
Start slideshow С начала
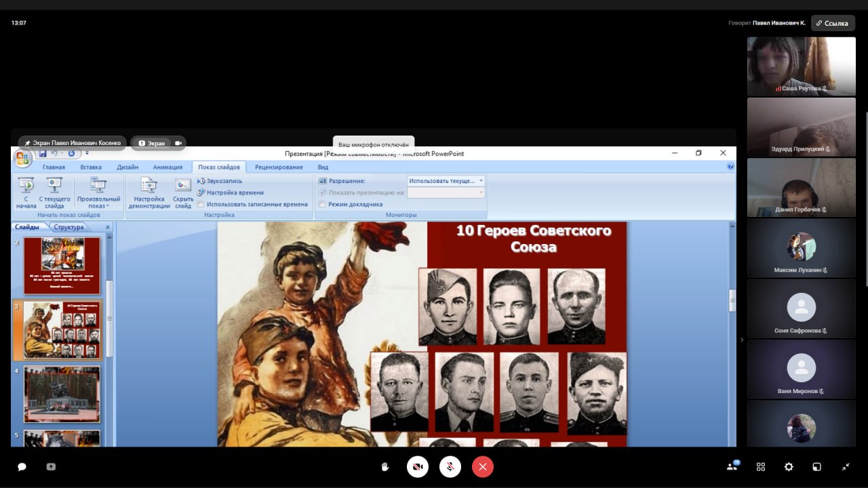[x=26, y=192]
